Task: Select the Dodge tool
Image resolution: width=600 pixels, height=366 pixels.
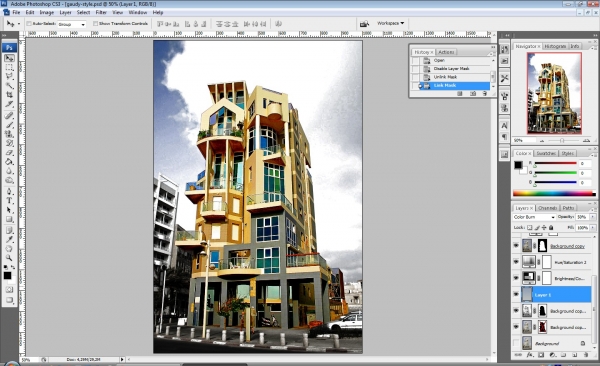Action: (x=10, y=180)
